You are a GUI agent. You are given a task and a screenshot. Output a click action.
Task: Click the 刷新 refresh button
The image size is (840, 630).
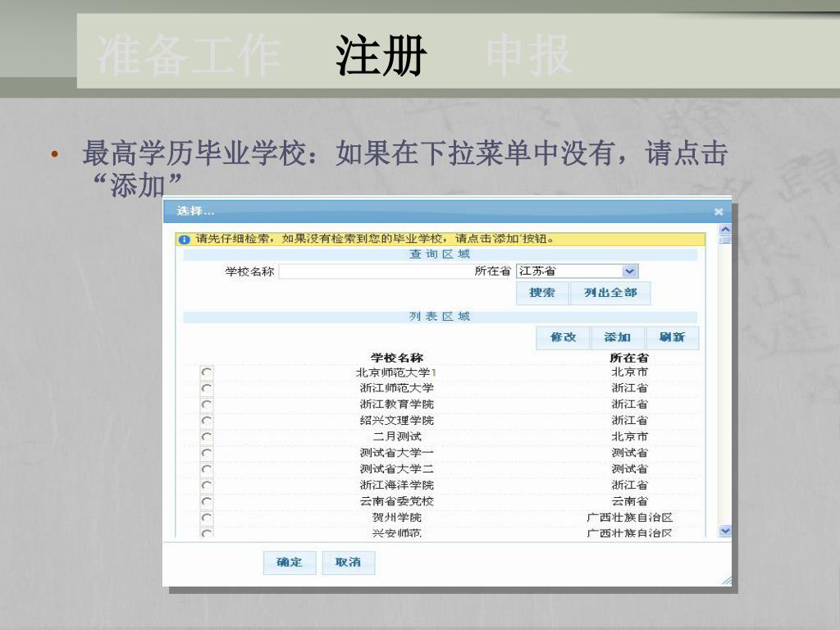click(x=672, y=337)
